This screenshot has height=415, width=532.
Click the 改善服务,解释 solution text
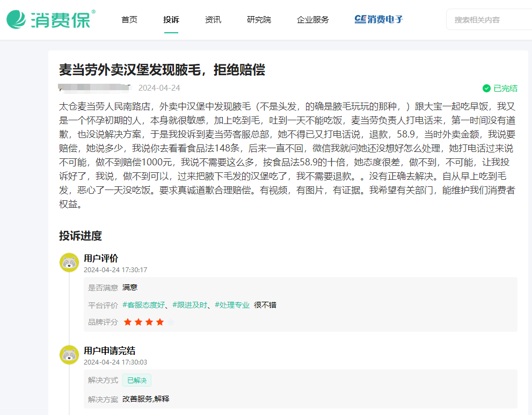(145, 399)
